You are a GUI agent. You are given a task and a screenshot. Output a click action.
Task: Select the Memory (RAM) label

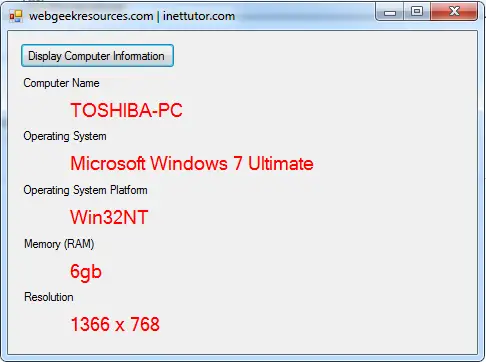(59, 244)
